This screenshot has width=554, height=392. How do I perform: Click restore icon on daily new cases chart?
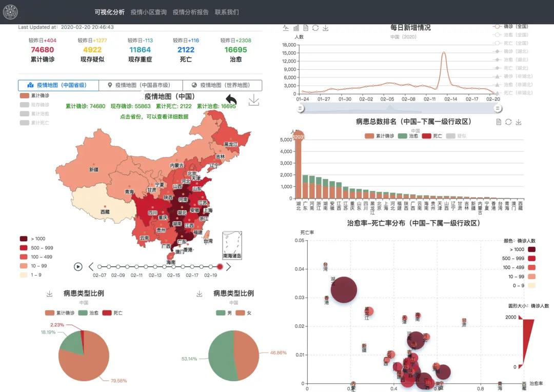coord(315,28)
